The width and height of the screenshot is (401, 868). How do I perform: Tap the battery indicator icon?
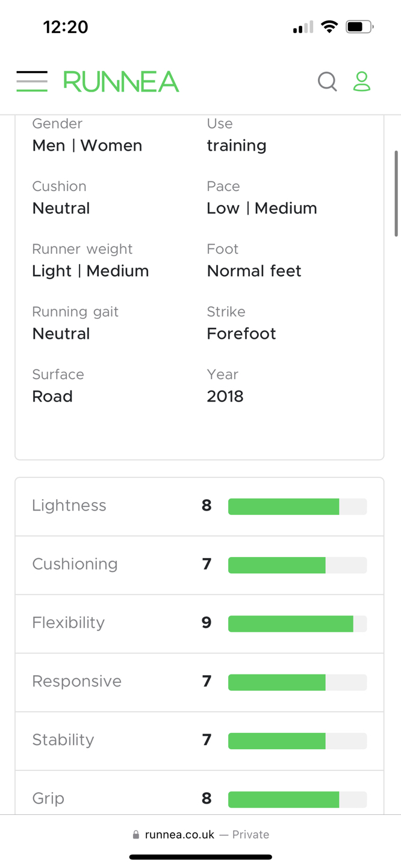coord(359,27)
